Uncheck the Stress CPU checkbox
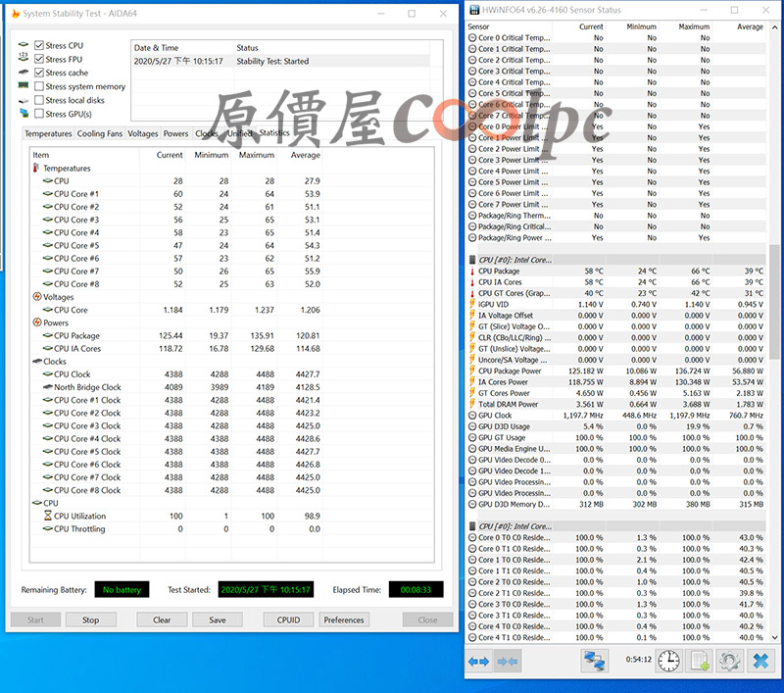Viewport: 784px width, 693px height. [x=39, y=45]
